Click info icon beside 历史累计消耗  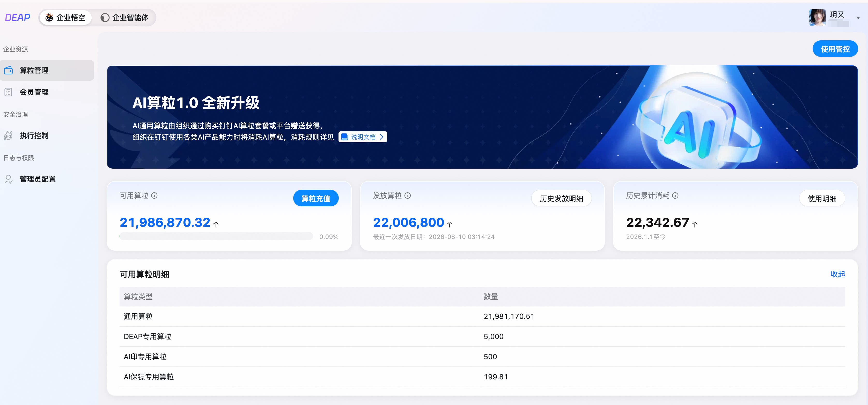(675, 196)
